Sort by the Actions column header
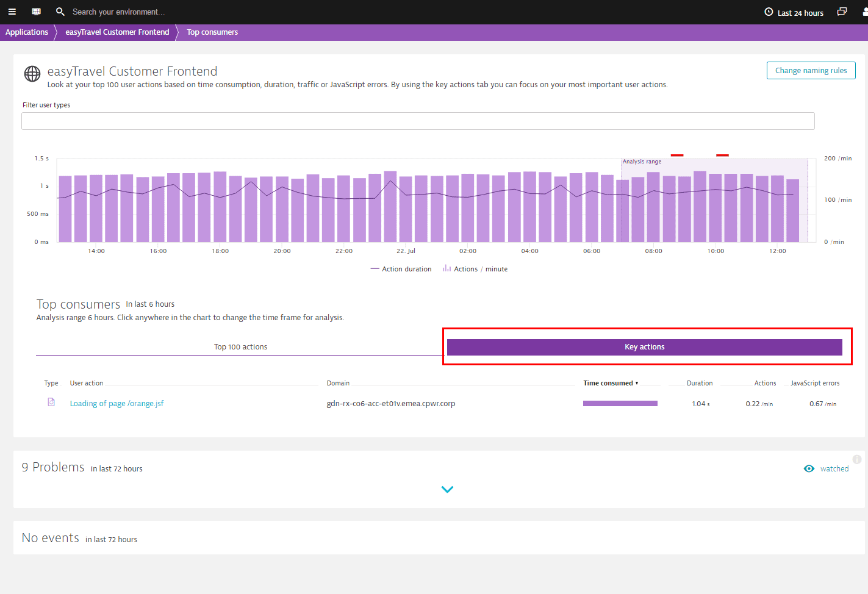The height and width of the screenshot is (594, 868). [765, 383]
